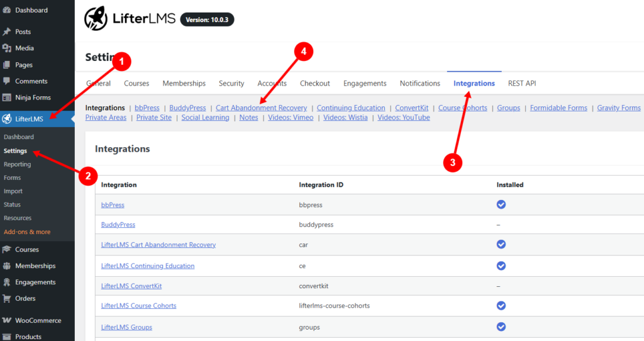The height and width of the screenshot is (341, 644).
Task: Open the Accounts settings tab
Action: (x=272, y=84)
